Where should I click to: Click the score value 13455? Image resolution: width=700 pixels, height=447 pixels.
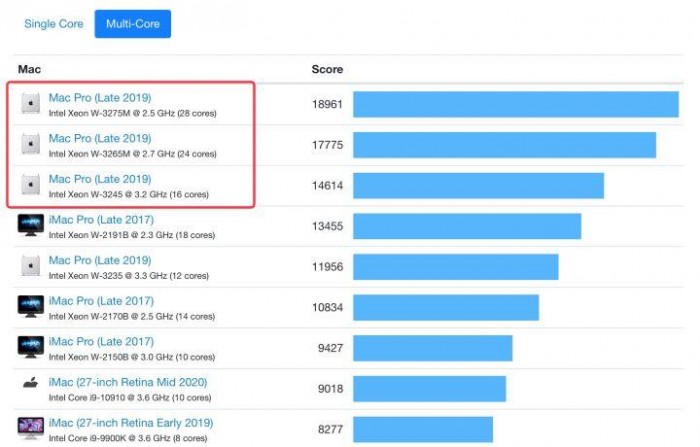(x=327, y=226)
